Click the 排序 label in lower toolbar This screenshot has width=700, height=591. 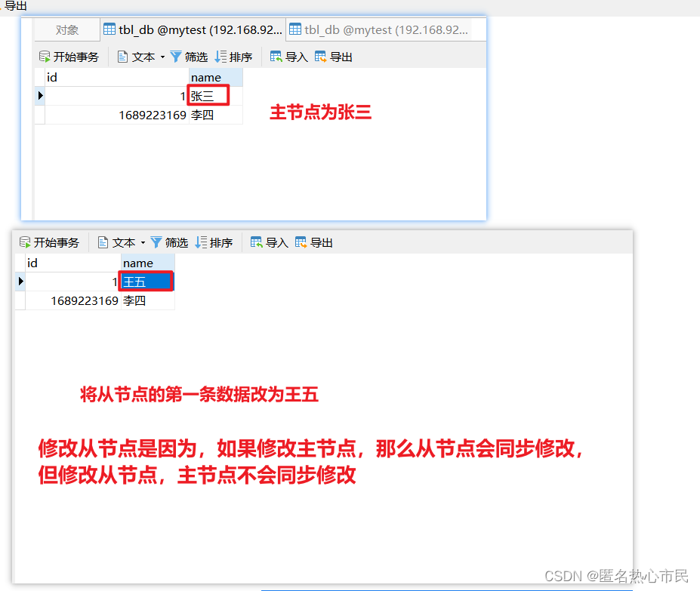tap(221, 243)
